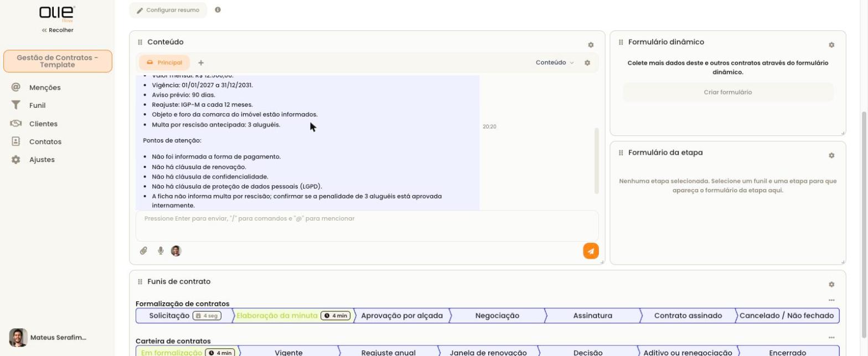Open the Funil filter icon
Viewport: 868px width, 356px height.
(x=16, y=105)
